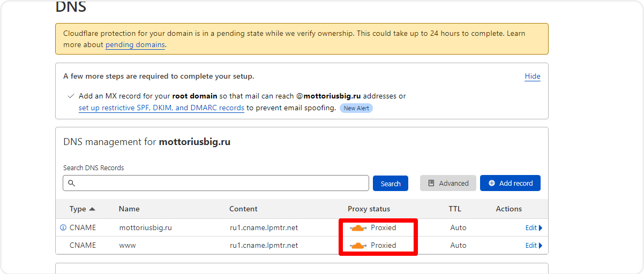Focus the Search DNS Records field
This screenshot has width=644, height=274.
(216, 183)
